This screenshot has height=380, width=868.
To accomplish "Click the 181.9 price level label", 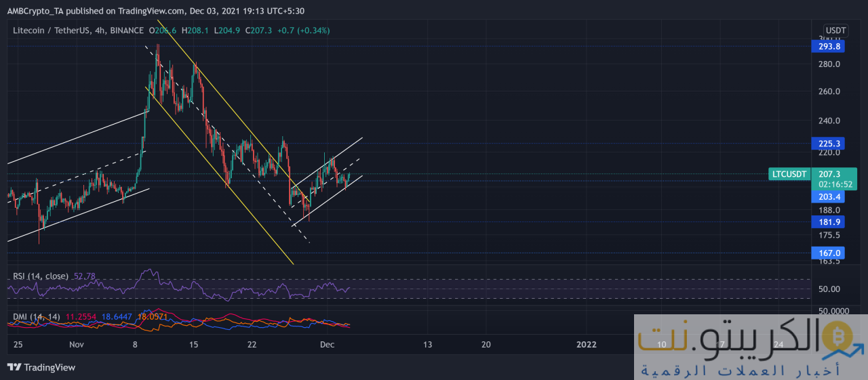I will [828, 222].
